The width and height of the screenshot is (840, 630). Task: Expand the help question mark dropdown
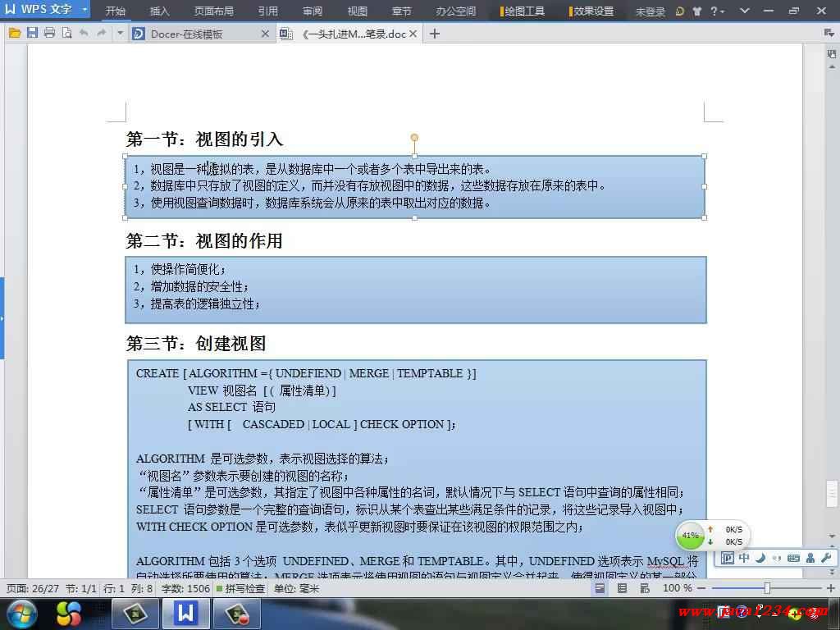pyautogui.click(x=721, y=11)
